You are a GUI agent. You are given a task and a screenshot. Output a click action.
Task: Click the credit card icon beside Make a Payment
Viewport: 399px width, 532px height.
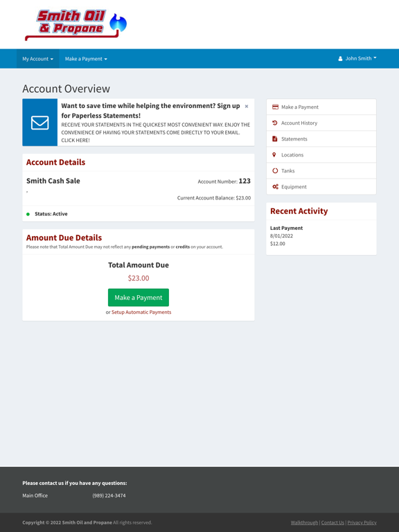coord(275,107)
